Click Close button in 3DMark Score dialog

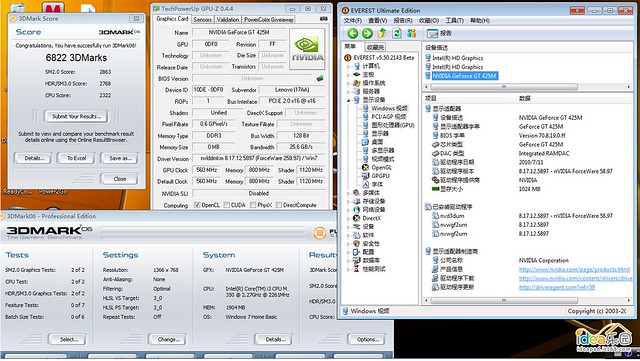point(120,178)
